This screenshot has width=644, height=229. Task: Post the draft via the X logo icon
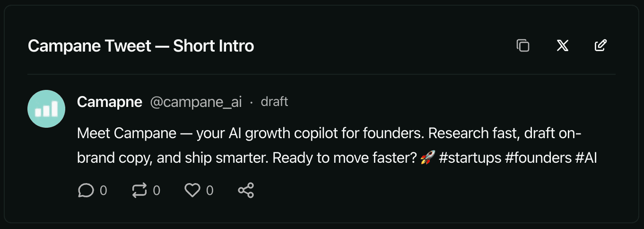(x=562, y=45)
